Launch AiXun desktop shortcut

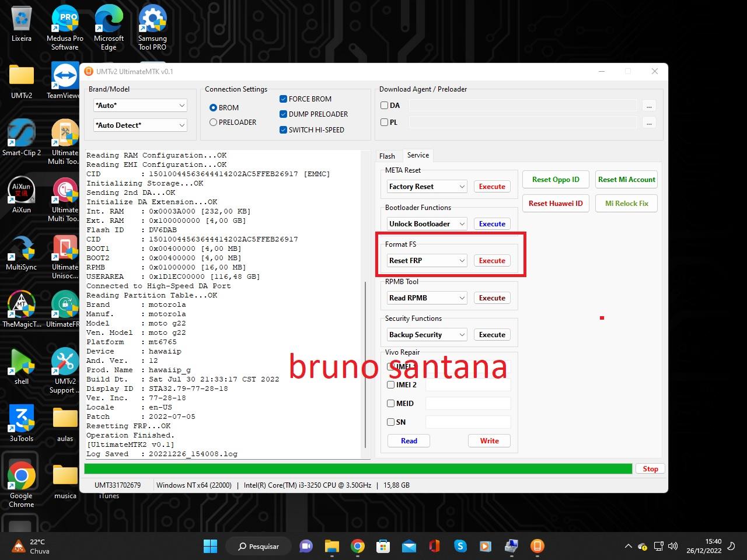pos(22,195)
